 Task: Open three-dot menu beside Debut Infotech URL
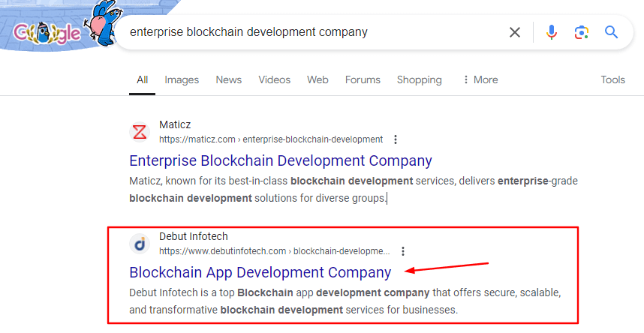(x=403, y=251)
